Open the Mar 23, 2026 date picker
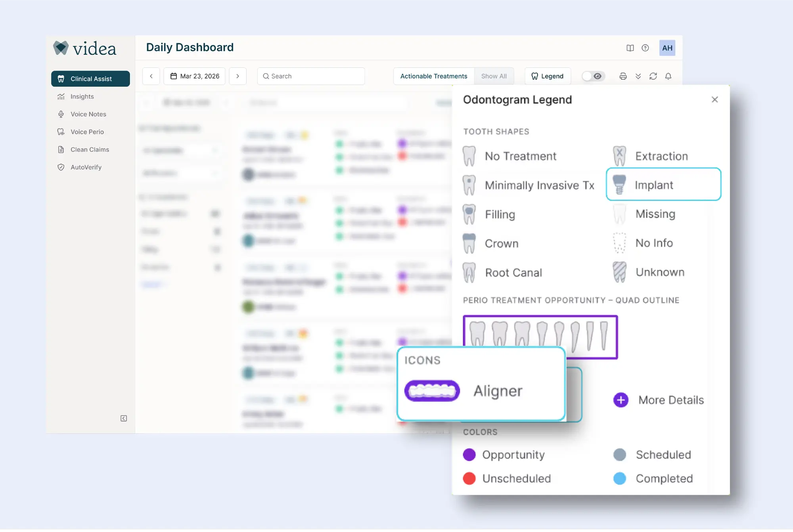This screenshot has height=532, width=793. (x=194, y=76)
